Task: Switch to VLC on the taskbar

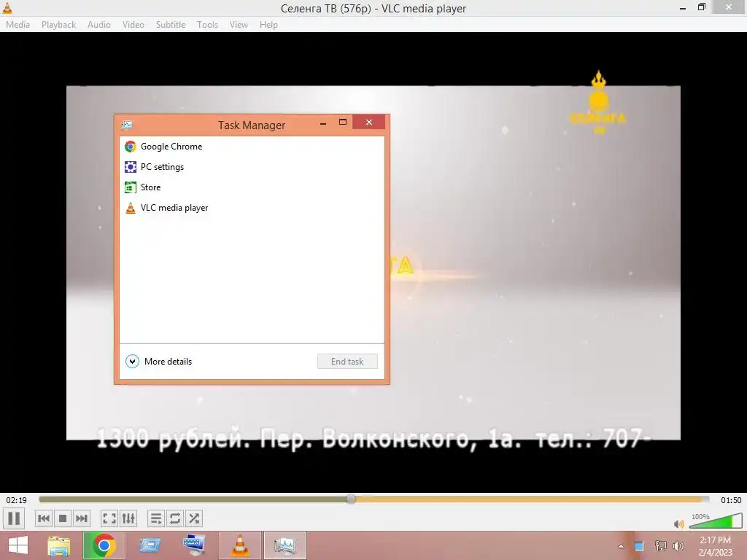Action: [x=239, y=545]
